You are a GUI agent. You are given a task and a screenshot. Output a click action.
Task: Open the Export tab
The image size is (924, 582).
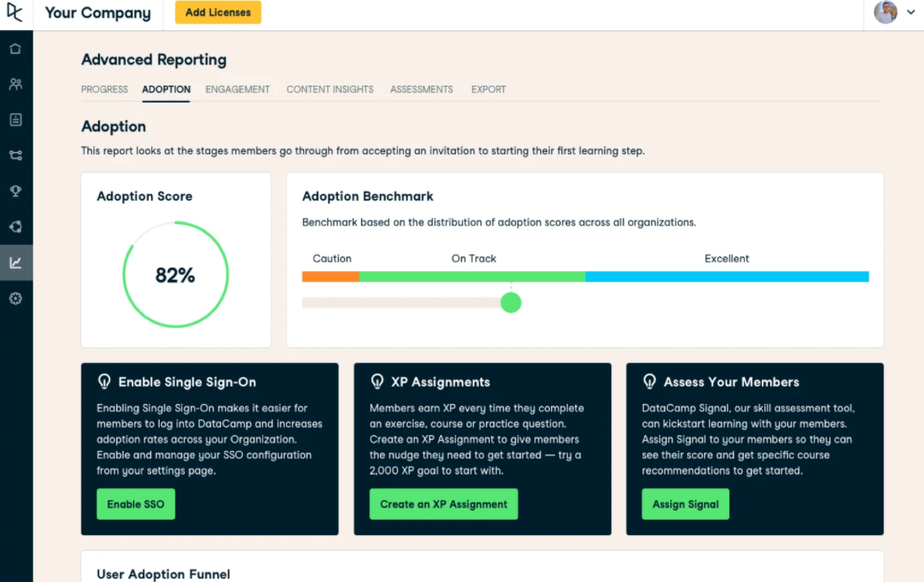click(489, 90)
